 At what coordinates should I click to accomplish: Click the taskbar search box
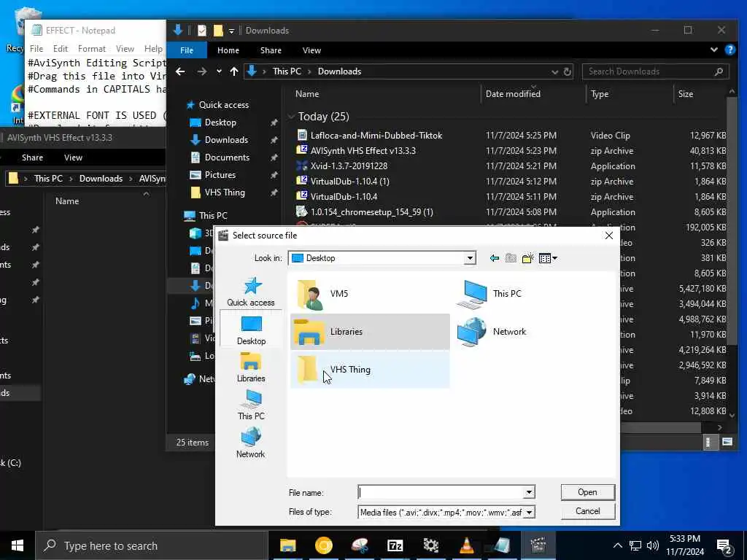[x=152, y=545]
